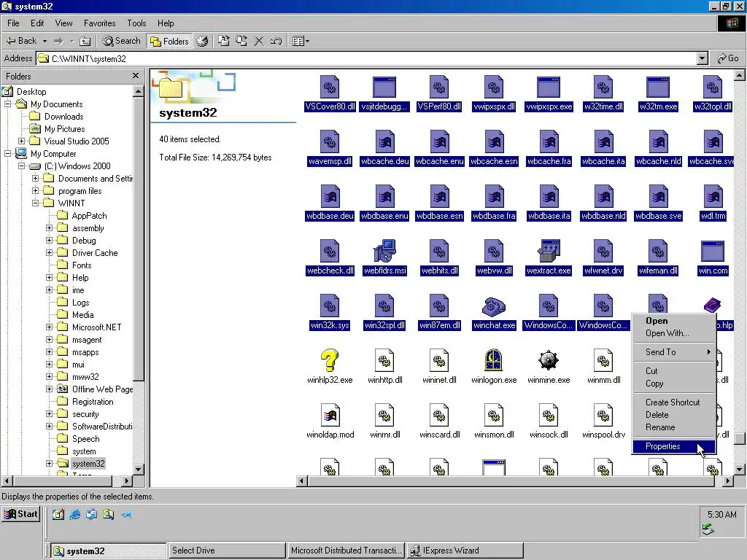
Task: Click the wdl.trm file icon
Action: pyautogui.click(x=713, y=197)
